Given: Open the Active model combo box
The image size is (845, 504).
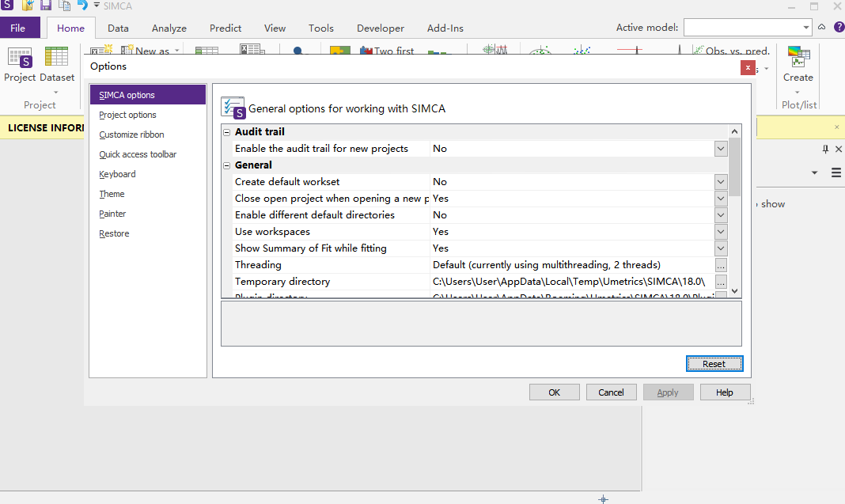Looking at the screenshot, I should pos(748,28).
